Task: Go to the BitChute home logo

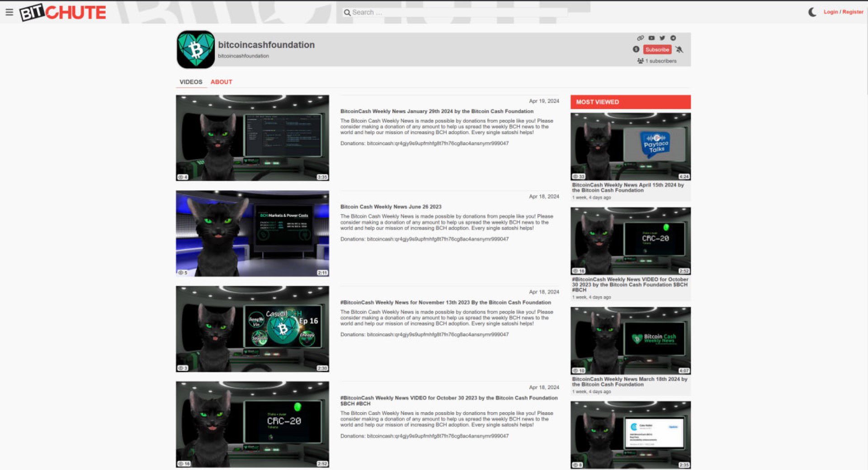Action: [63, 12]
